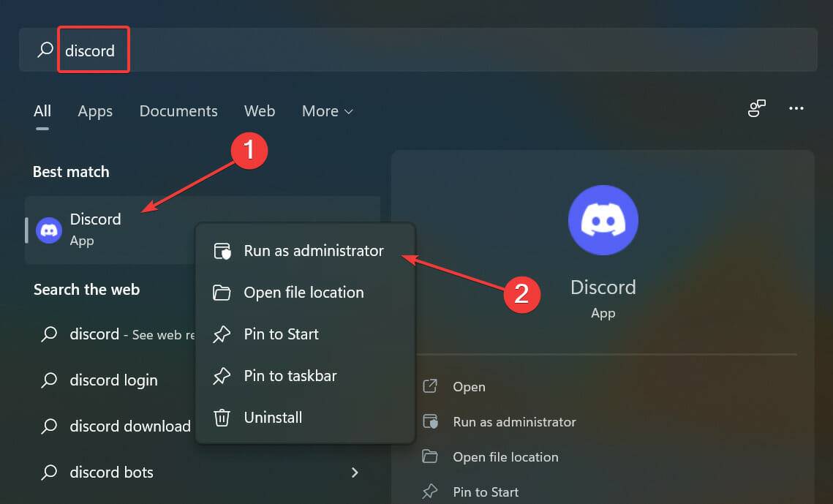Click Open in the details pane
Screen dimensions: 833x504
[469, 387]
